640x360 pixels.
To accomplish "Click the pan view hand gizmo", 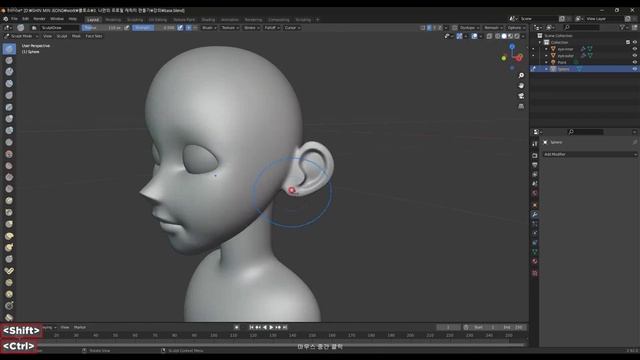I will click(x=521, y=86).
